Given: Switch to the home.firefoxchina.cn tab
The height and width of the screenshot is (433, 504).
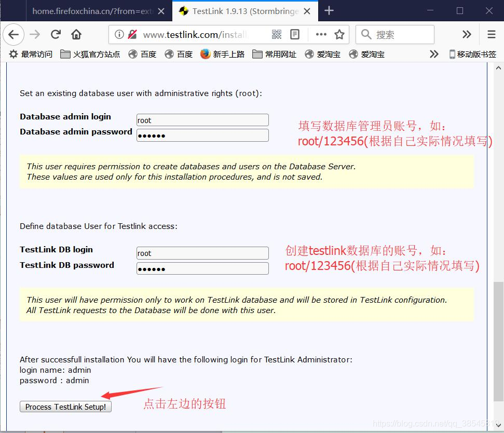Looking at the screenshot, I should click(x=92, y=11).
